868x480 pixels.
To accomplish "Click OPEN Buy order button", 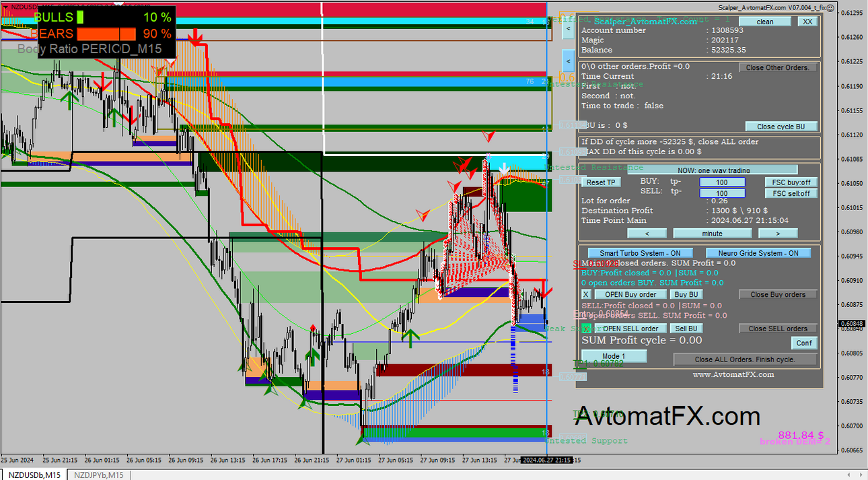I will point(630,294).
